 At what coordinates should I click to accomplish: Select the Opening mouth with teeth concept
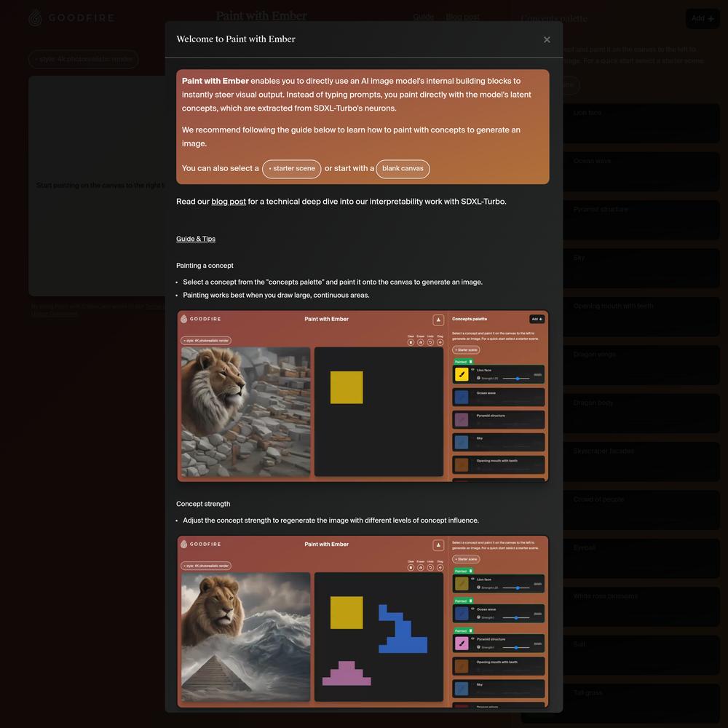pos(641,316)
